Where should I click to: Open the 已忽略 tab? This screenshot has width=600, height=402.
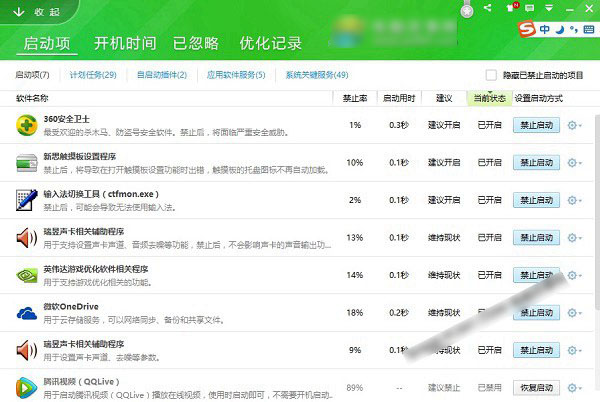click(x=196, y=43)
